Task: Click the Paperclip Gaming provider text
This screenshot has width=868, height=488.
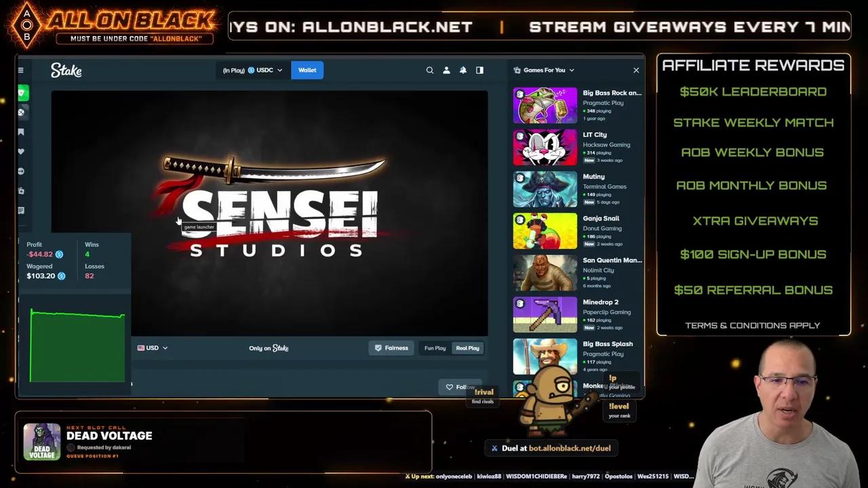Action: tap(607, 312)
